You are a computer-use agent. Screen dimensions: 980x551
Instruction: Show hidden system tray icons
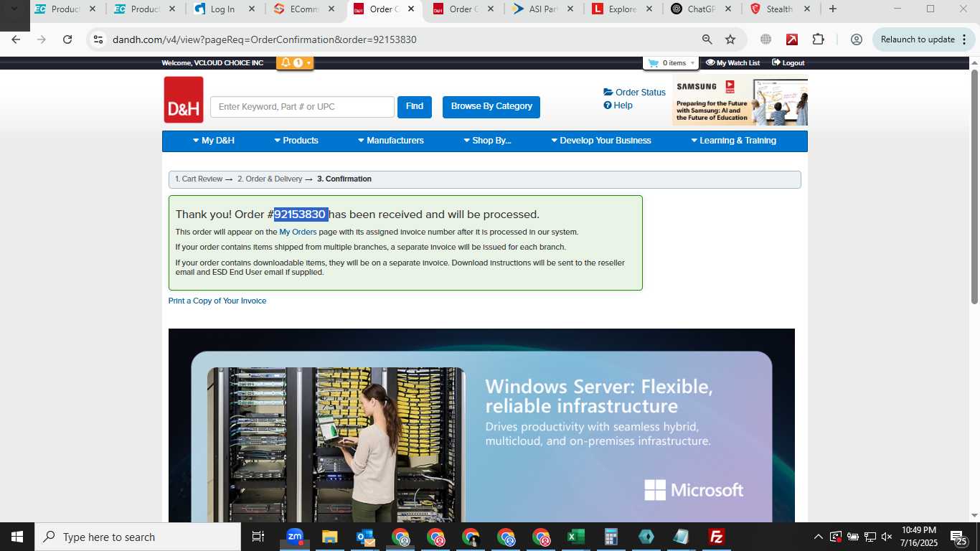point(818,537)
